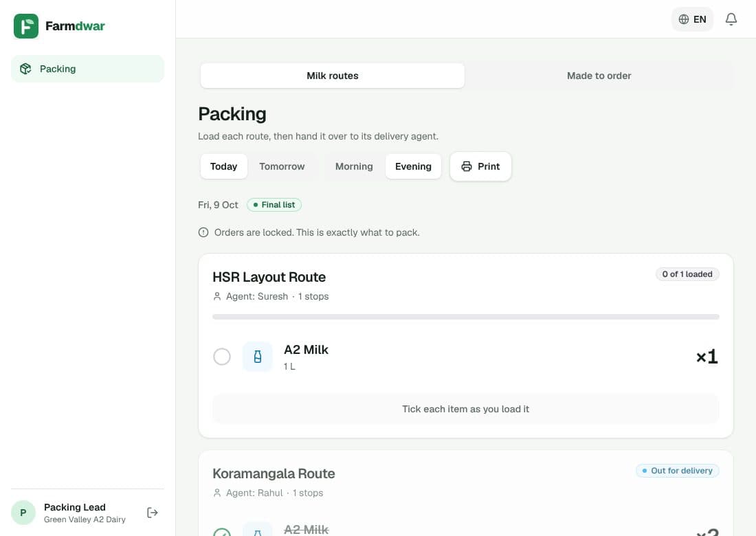Click the globe language icon

[684, 19]
